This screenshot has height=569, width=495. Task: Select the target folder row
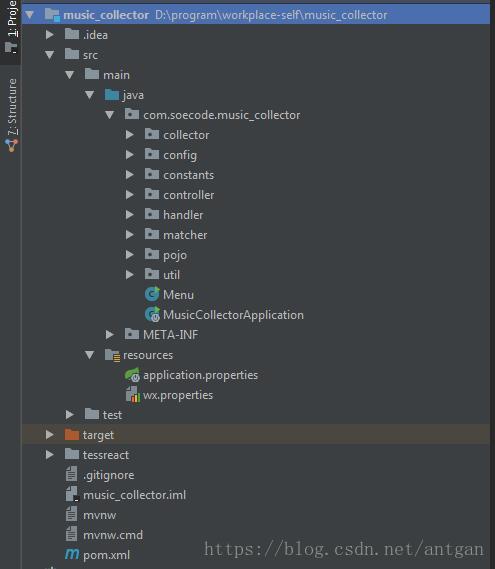[255, 435]
